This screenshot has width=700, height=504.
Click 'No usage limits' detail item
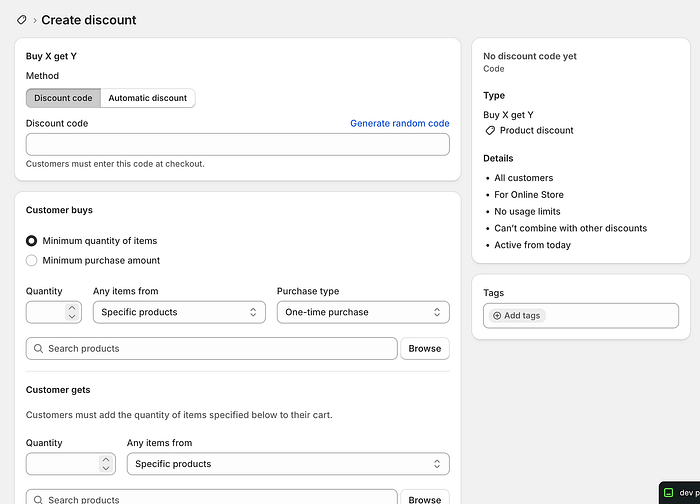coord(527,212)
